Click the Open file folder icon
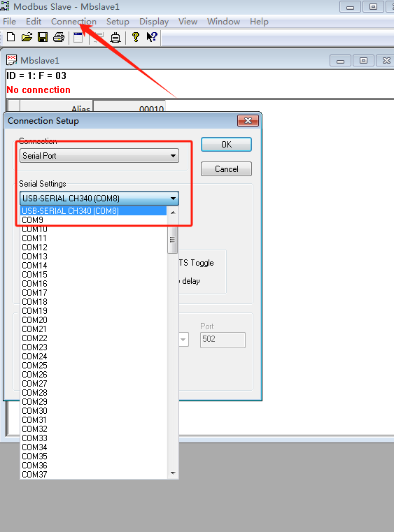This screenshot has height=532, width=394. point(27,37)
